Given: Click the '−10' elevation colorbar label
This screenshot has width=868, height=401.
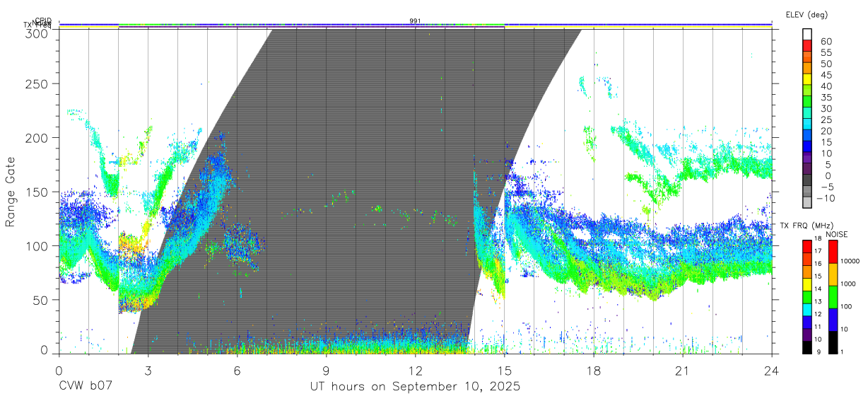Looking at the screenshot, I should (x=825, y=198).
